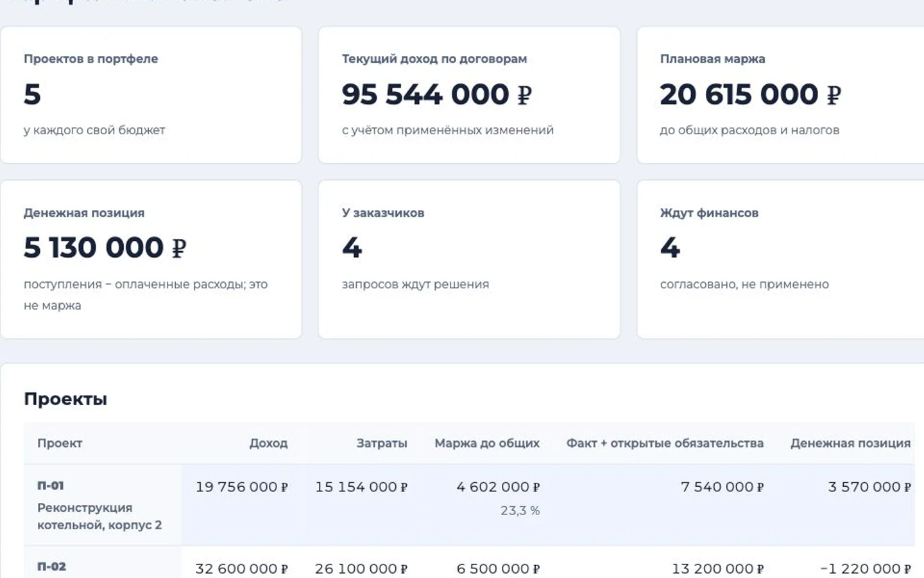Click the caption "согласовано, не применено"
Screen dimensions: 924x578
click(744, 285)
